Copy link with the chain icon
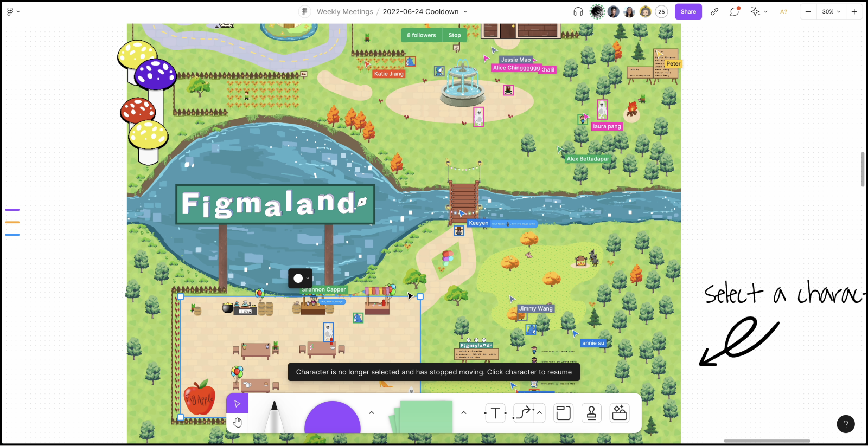Image resolution: width=868 pixels, height=446 pixels. coord(714,11)
